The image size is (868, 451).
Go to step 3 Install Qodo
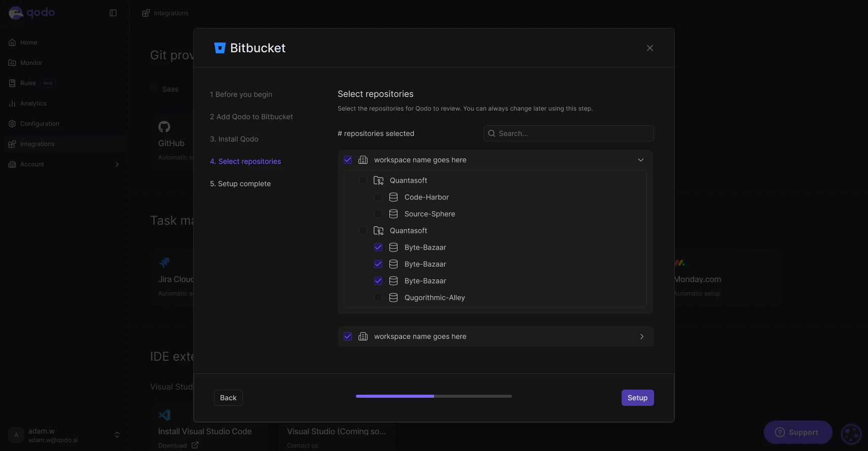234,139
